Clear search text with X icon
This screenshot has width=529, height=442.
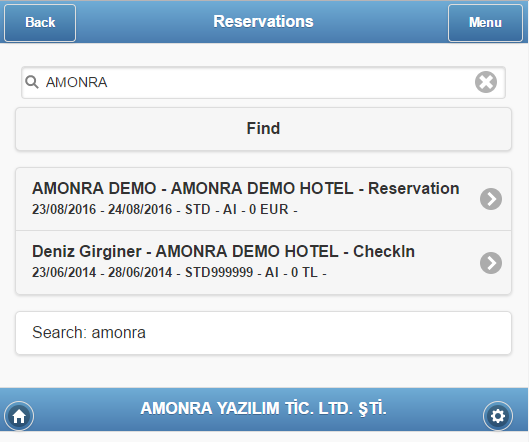pyautogui.click(x=486, y=82)
